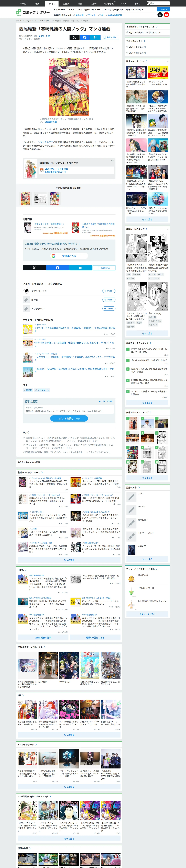The width and height of the screenshot is (186, 868).
Task: Share on Facebook below the article title
Action: (84, 37)
